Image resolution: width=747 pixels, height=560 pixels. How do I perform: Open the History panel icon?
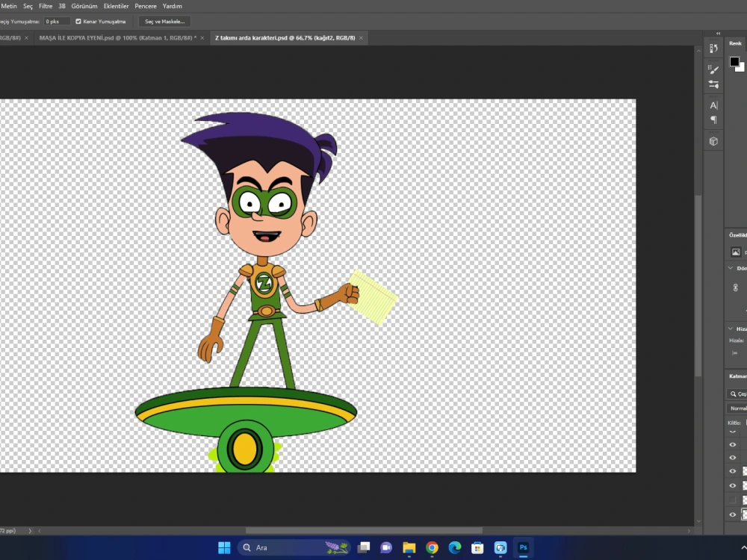coord(713,48)
